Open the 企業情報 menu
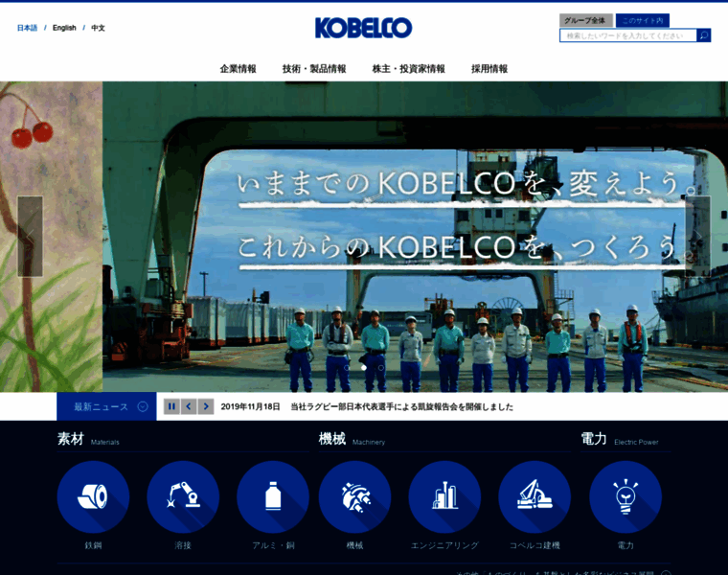The image size is (728, 575). click(239, 69)
